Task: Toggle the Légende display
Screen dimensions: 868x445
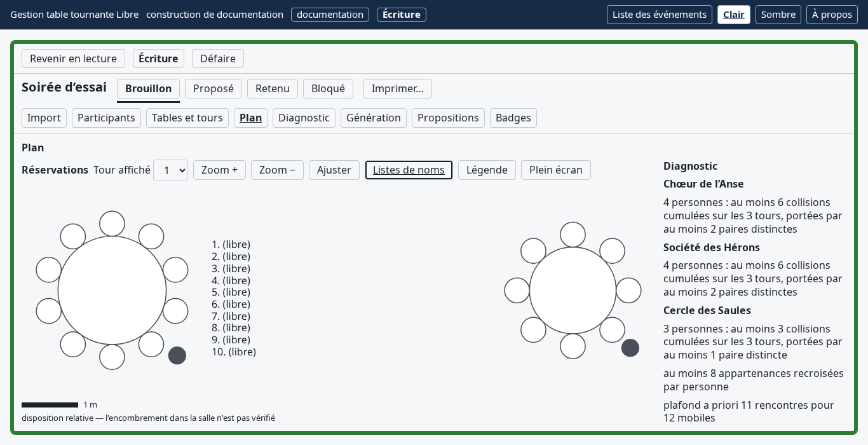Action: click(x=487, y=170)
